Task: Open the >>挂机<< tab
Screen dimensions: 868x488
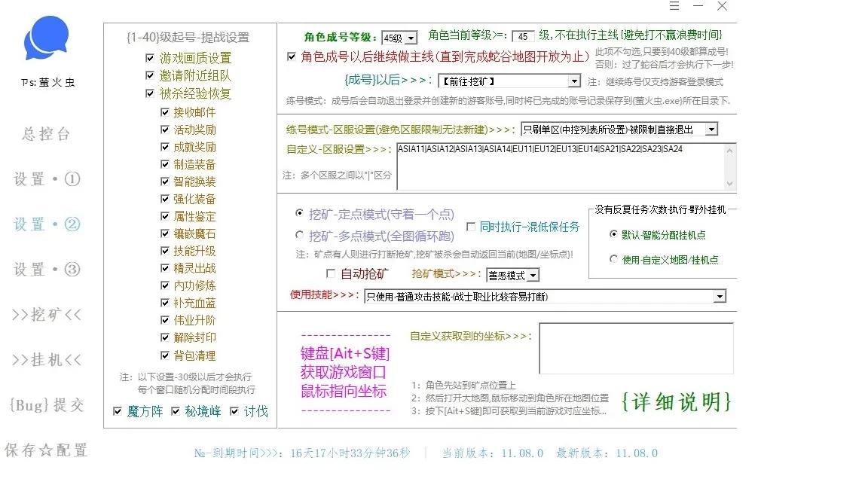Action: [47, 360]
